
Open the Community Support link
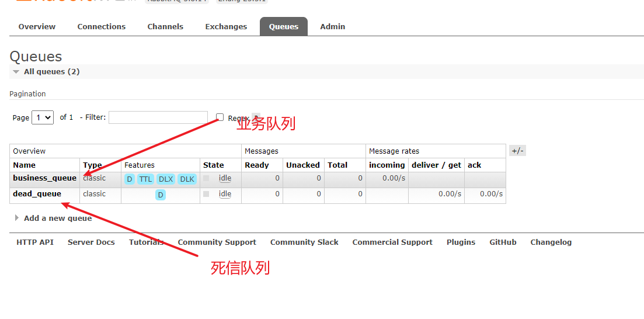pyautogui.click(x=217, y=242)
